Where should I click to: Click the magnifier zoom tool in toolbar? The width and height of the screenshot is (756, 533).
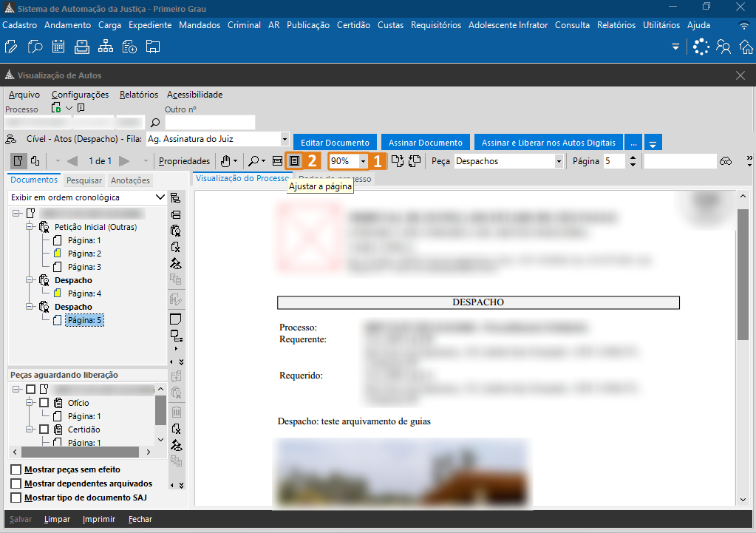(253, 160)
